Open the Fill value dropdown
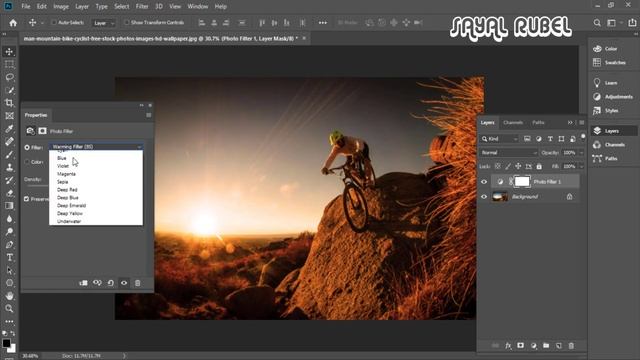Image resolution: width=640 pixels, height=360 pixels. coord(581,167)
